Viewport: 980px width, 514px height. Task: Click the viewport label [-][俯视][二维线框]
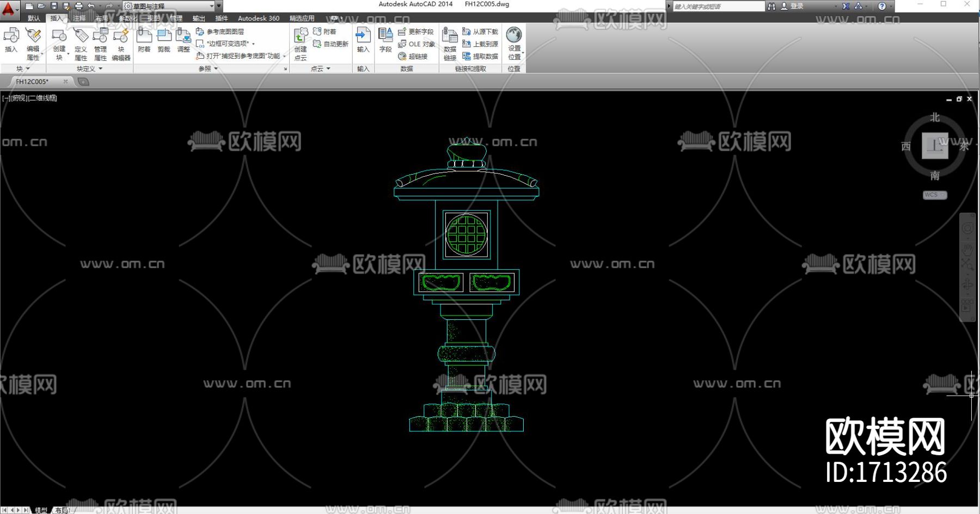click(29, 98)
